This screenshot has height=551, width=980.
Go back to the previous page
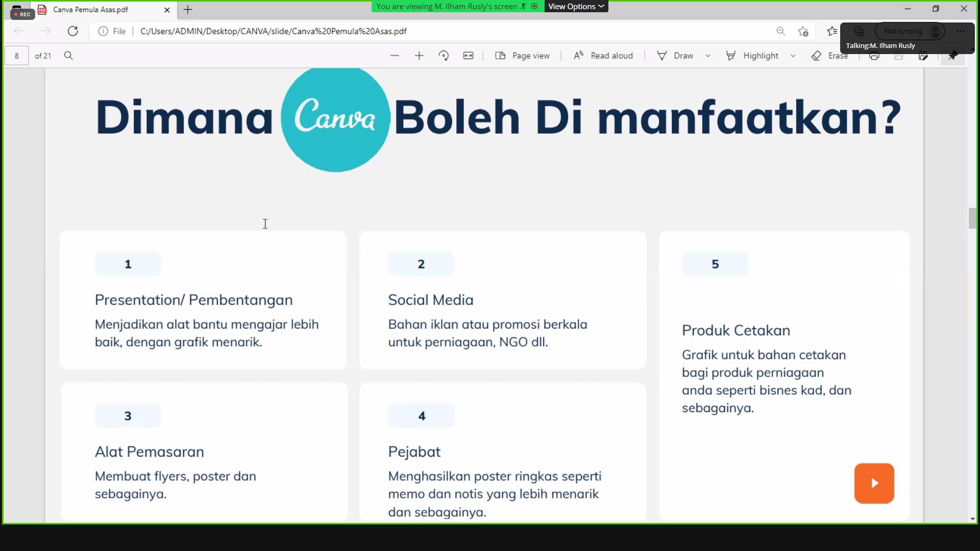point(19,31)
